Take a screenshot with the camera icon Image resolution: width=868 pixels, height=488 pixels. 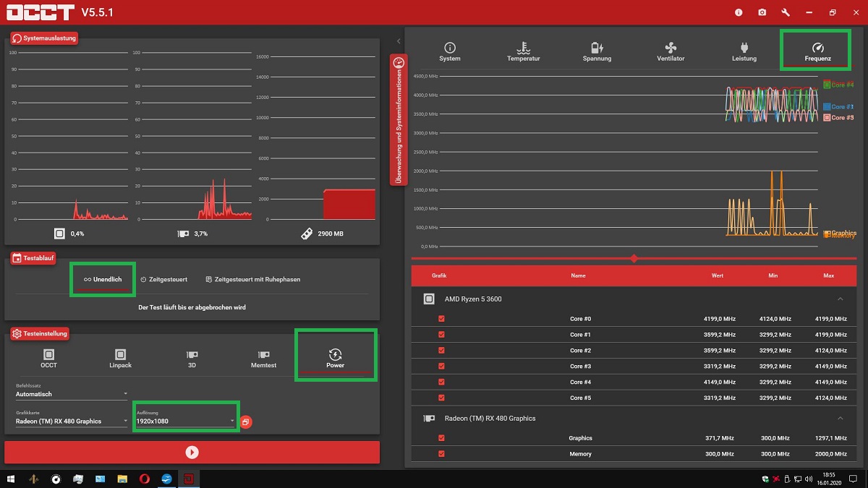click(762, 12)
